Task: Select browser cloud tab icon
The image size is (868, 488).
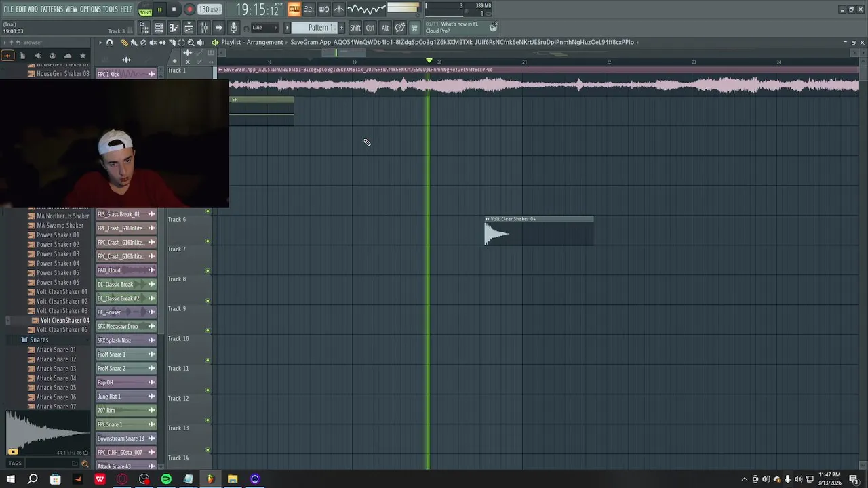Action: [67, 56]
